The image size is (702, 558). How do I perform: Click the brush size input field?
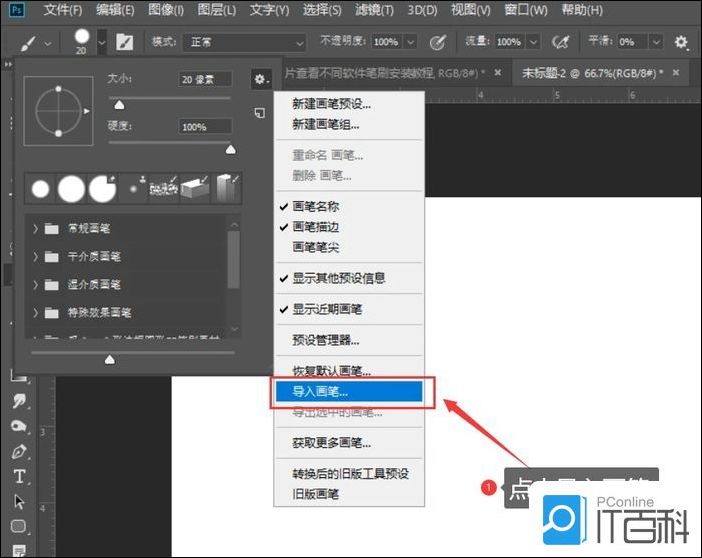(205, 79)
